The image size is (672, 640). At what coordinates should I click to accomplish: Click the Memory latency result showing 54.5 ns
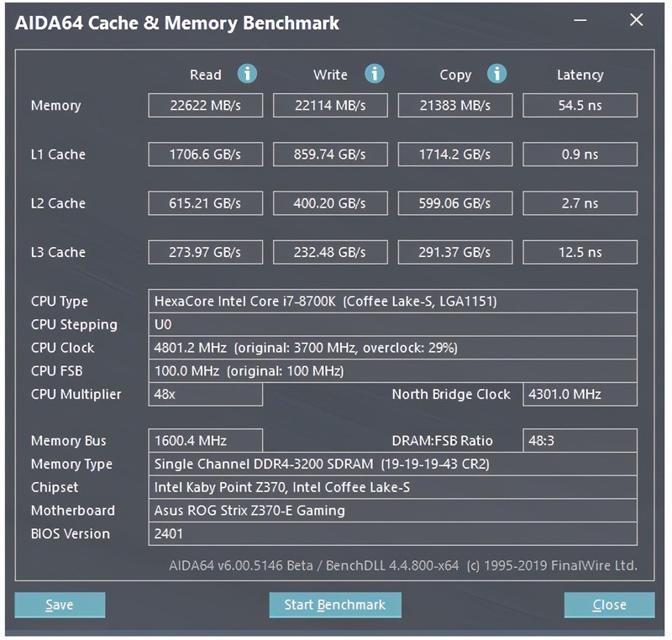tap(580, 105)
